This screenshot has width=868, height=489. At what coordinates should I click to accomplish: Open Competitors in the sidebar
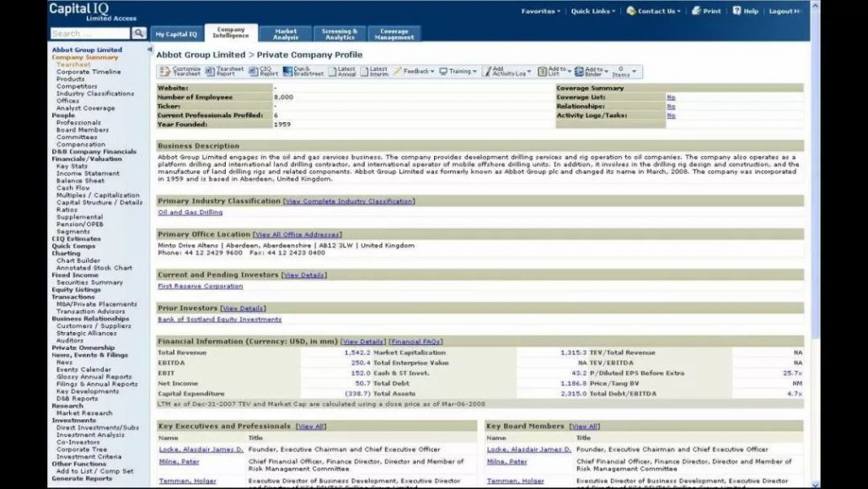[77, 86]
